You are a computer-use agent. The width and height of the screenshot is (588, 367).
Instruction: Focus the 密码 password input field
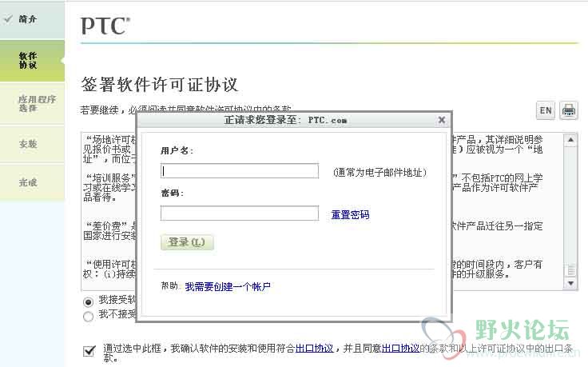pyautogui.click(x=240, y=213)
